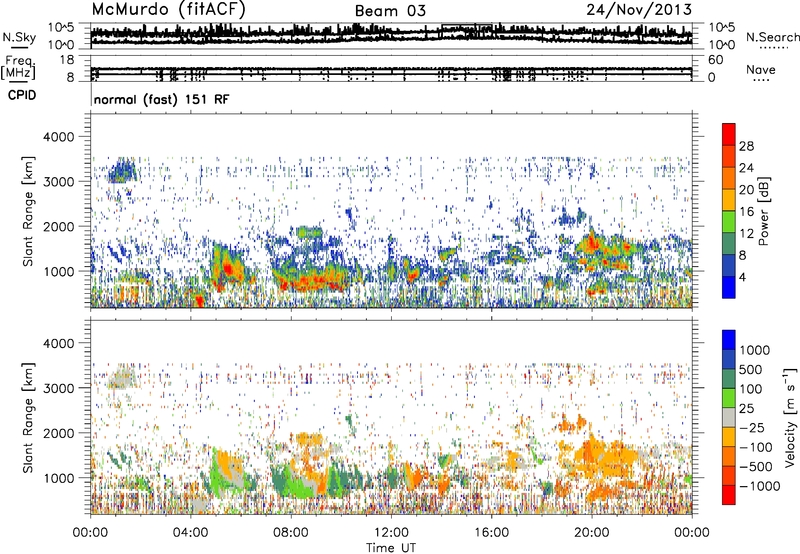Viewport: 800px width, 554px height.
Task: Click the 18 tick on frequency axis
Action: [x=67, y=60]
